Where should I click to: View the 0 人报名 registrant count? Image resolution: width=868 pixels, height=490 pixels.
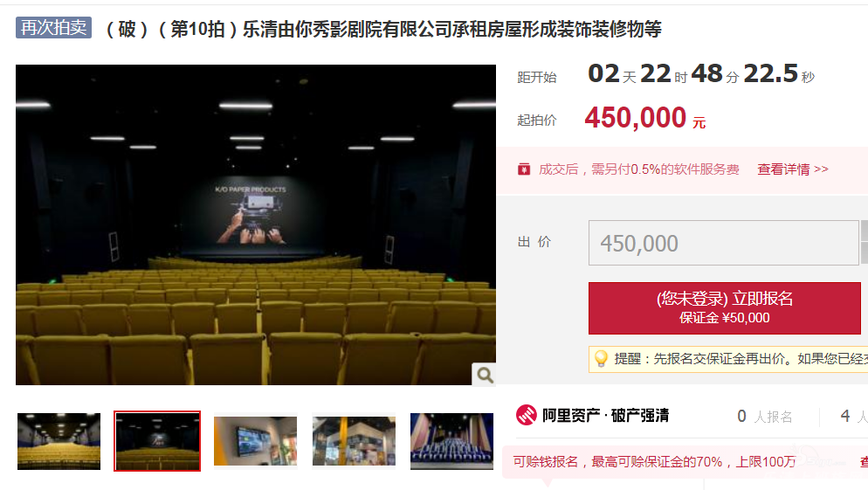click(764, 417)
